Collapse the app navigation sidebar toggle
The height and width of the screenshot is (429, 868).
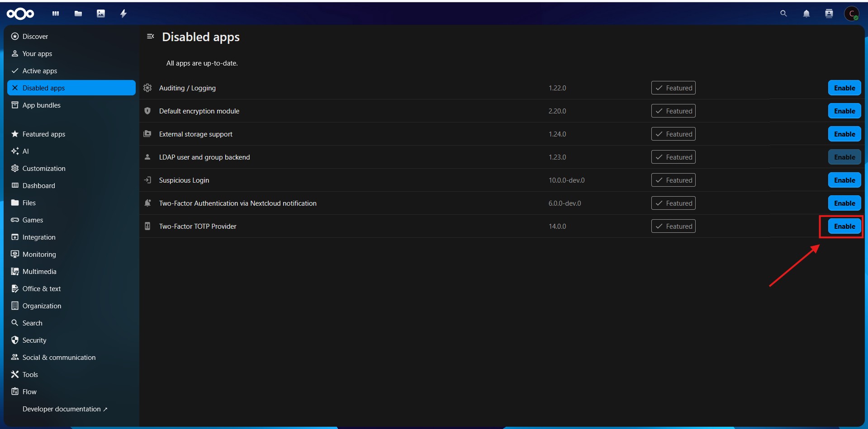click(151, 36)
